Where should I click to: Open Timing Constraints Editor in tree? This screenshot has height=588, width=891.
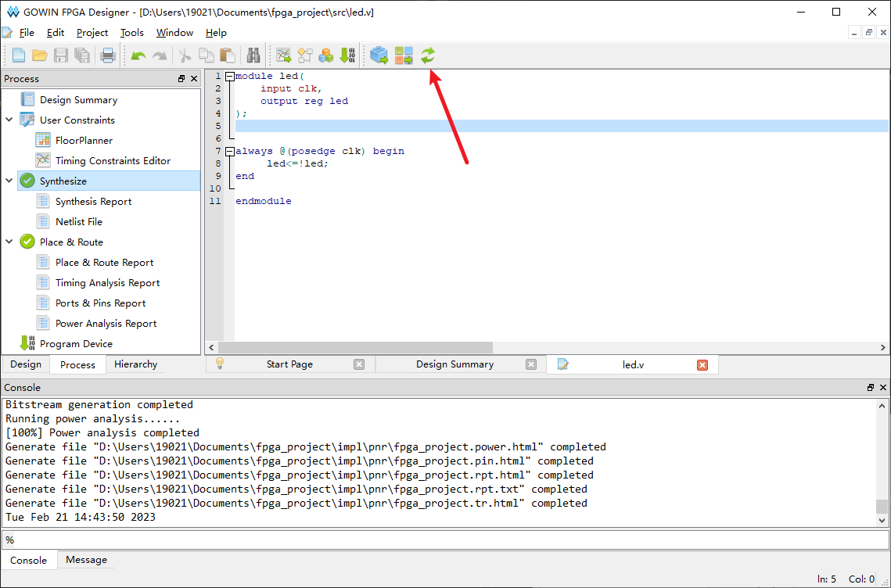(x=113, y=161)
